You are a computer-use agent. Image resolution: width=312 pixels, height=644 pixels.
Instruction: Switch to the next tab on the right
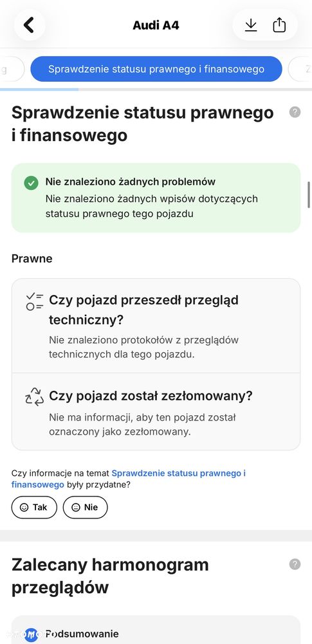(300, 69)
